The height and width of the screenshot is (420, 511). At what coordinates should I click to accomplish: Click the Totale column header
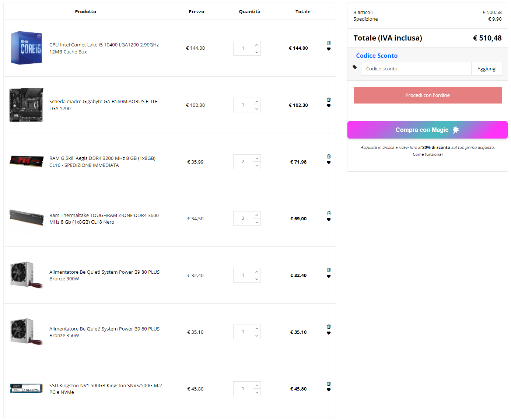coord(303,12)
